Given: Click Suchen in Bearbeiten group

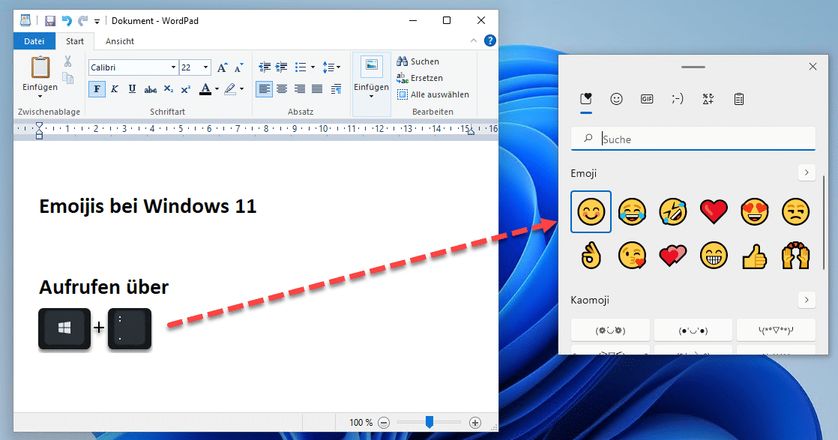Looking at the screenshot, I should (418, 61).
